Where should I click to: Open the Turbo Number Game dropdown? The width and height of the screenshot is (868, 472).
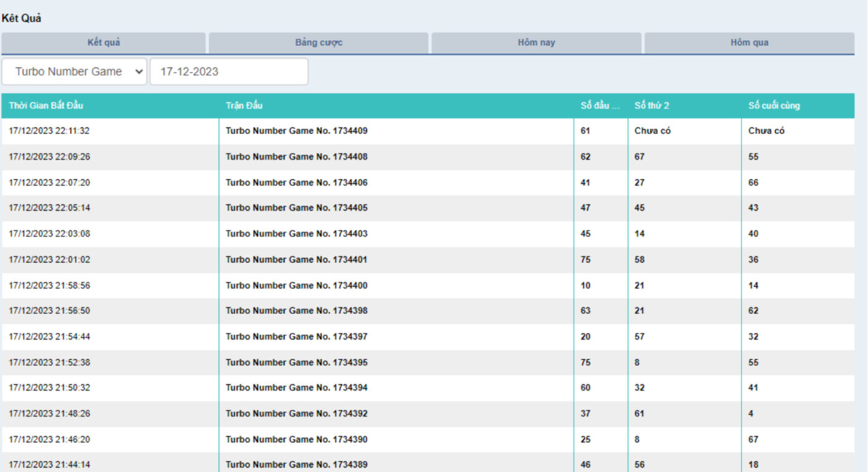tap(74, 71)
